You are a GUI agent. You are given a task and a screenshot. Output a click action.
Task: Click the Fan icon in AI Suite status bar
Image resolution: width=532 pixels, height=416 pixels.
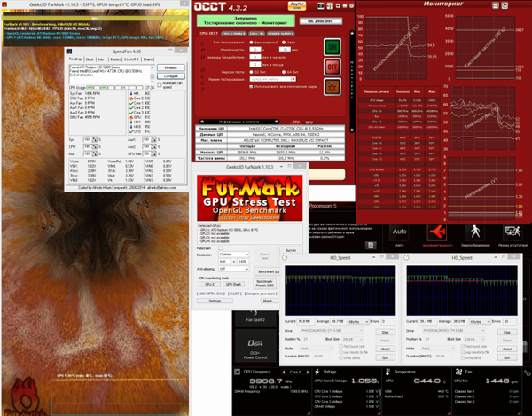458,372
